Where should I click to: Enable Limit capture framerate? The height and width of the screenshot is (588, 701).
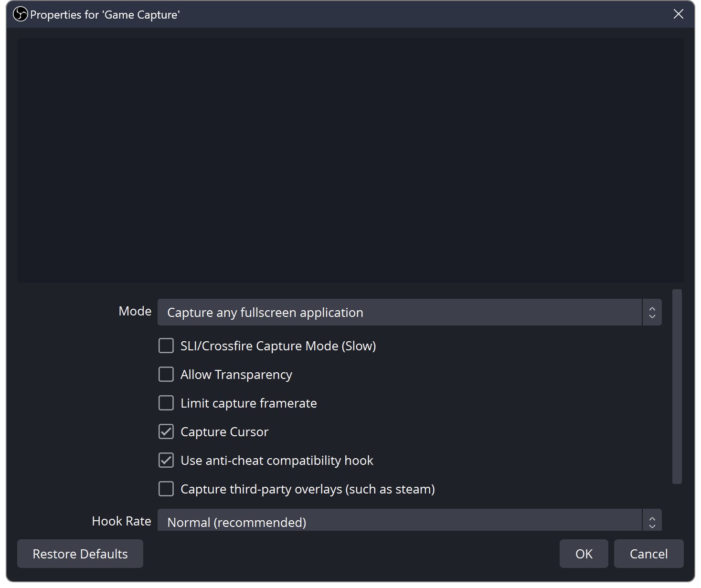click(166, 403)
